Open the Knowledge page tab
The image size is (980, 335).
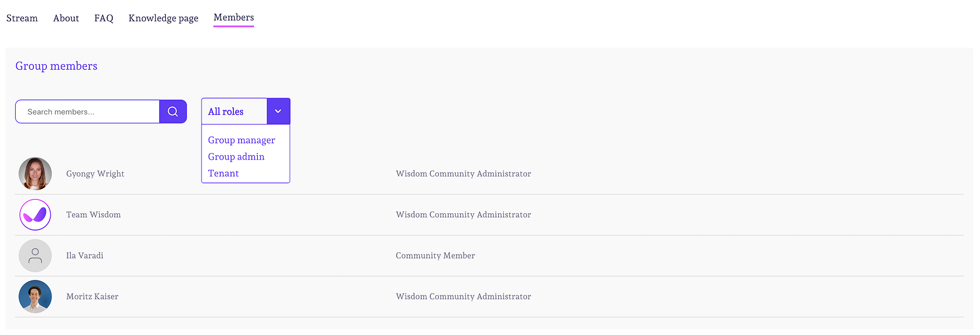tap(163, 18)
